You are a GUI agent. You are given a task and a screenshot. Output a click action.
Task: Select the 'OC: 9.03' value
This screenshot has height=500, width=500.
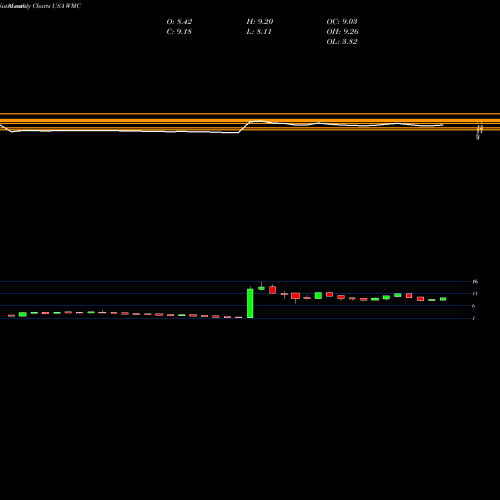coord(342,22)
